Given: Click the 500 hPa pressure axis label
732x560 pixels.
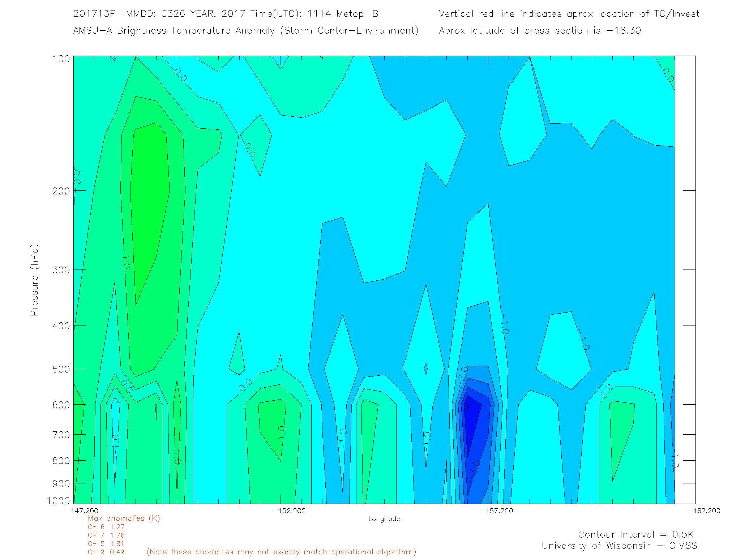Looking at the screenshot, I should 61,369.
